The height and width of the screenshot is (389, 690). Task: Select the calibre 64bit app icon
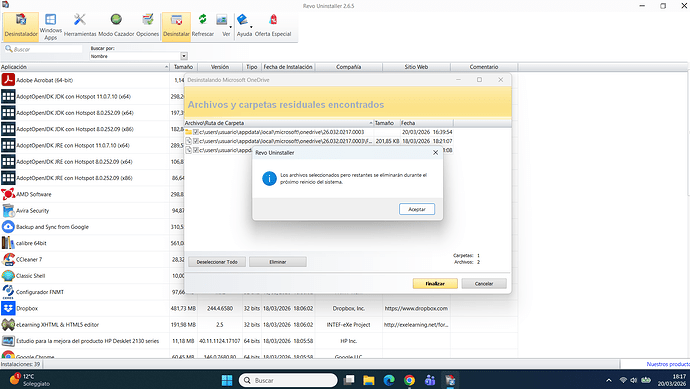(8, 243)
